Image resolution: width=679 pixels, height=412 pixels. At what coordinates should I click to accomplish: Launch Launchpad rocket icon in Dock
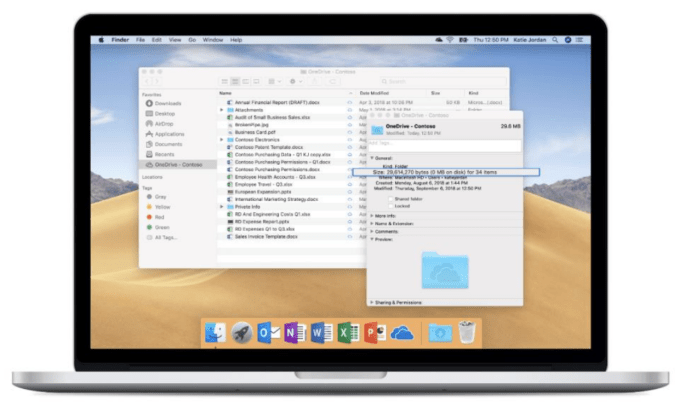click(242, 333)
